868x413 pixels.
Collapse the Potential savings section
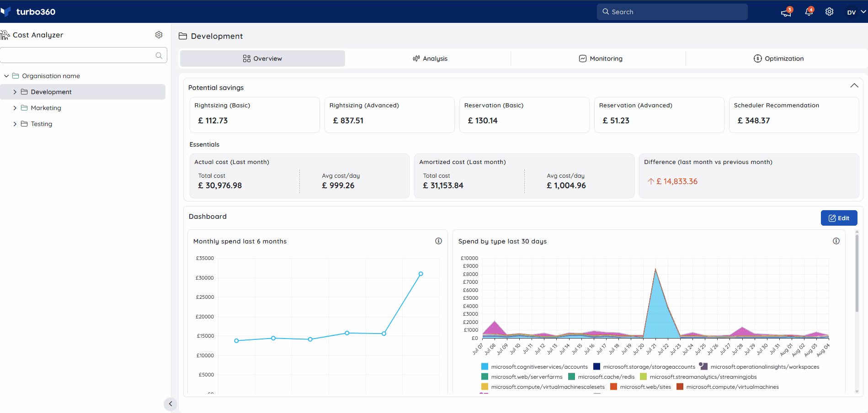(x=854, y=85)
